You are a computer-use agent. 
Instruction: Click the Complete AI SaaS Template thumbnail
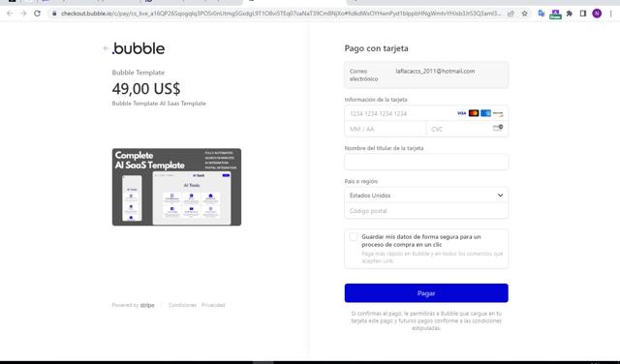pyautogui.click(x=176, y=187)
